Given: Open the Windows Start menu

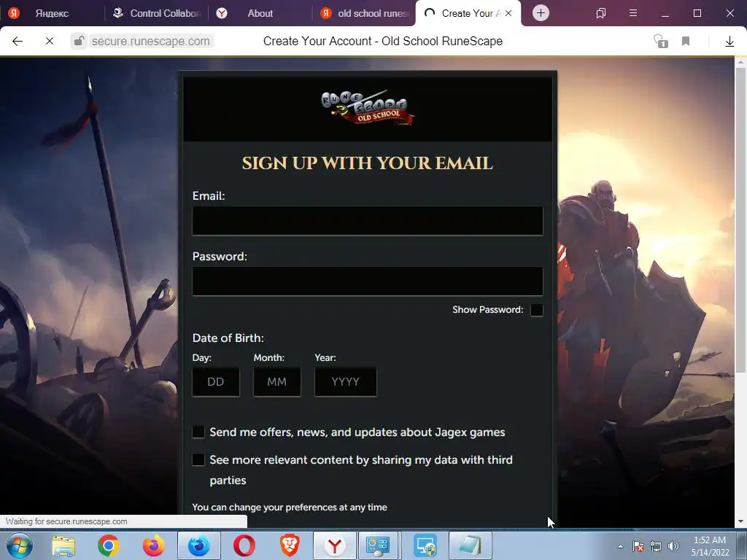Looking at the screenshot, I should [x=20, y=545].
